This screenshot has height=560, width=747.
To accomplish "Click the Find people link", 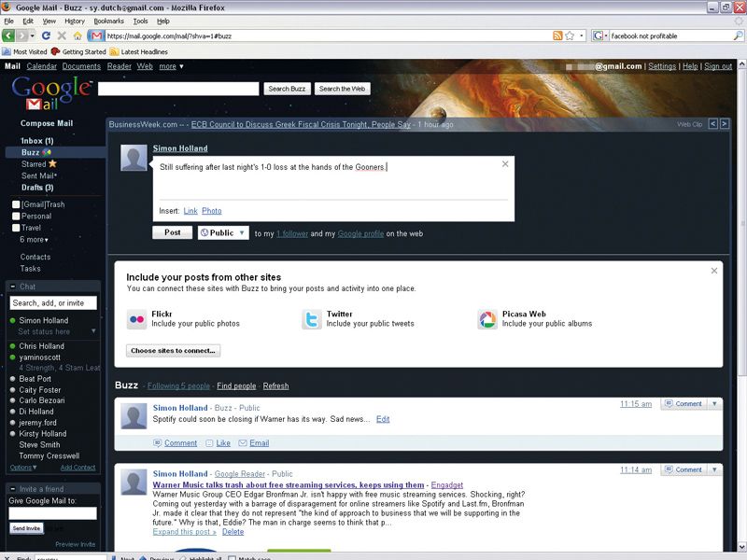I will [x=236, y=385].
